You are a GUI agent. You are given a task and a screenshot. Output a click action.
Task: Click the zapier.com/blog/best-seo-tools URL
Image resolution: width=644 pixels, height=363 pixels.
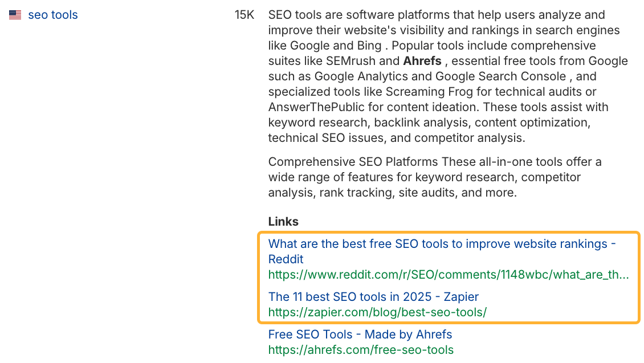(x=377, y=312)
